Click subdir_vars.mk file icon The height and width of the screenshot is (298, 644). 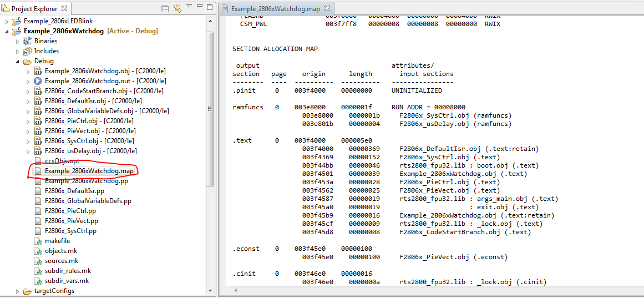coord(38,281)
